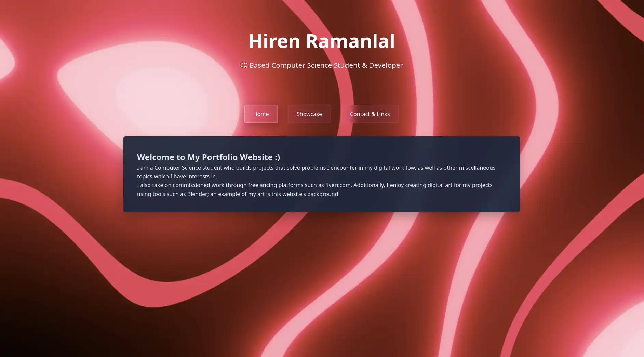Click the subtitle under the site title
The image size is (644, 357).
pyautogui.click(x=322, y=65)
